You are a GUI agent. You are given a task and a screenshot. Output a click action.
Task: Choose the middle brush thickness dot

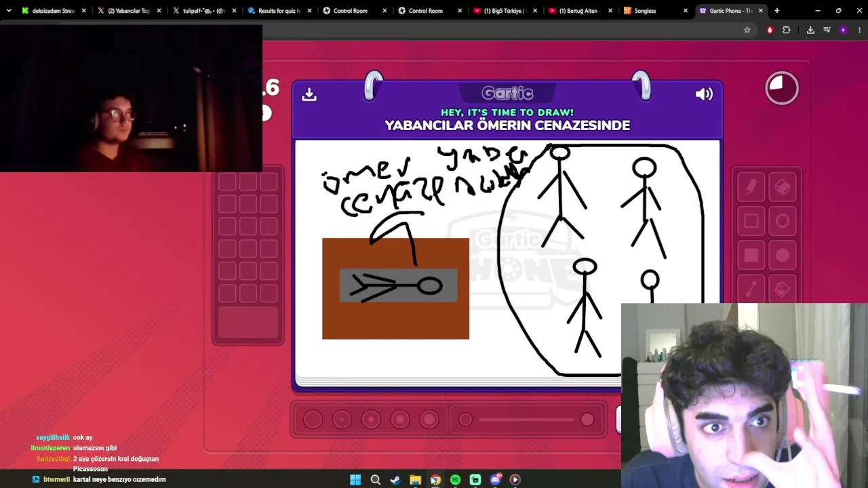(371, 420)
